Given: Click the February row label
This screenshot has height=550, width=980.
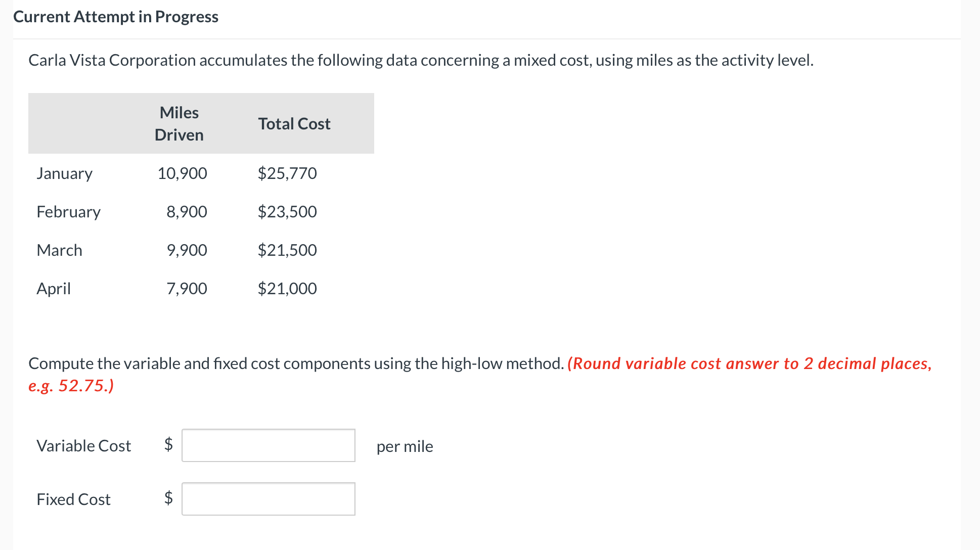Looking at the screenshot, I should click(68, 212).
